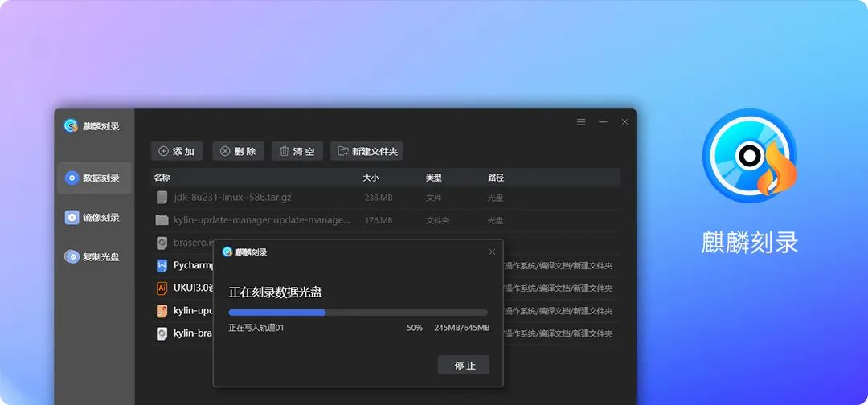868x405 pixels.
Task: Click the UKUI3.0 Illustrator file icon
Action: (x=162, y=288)
